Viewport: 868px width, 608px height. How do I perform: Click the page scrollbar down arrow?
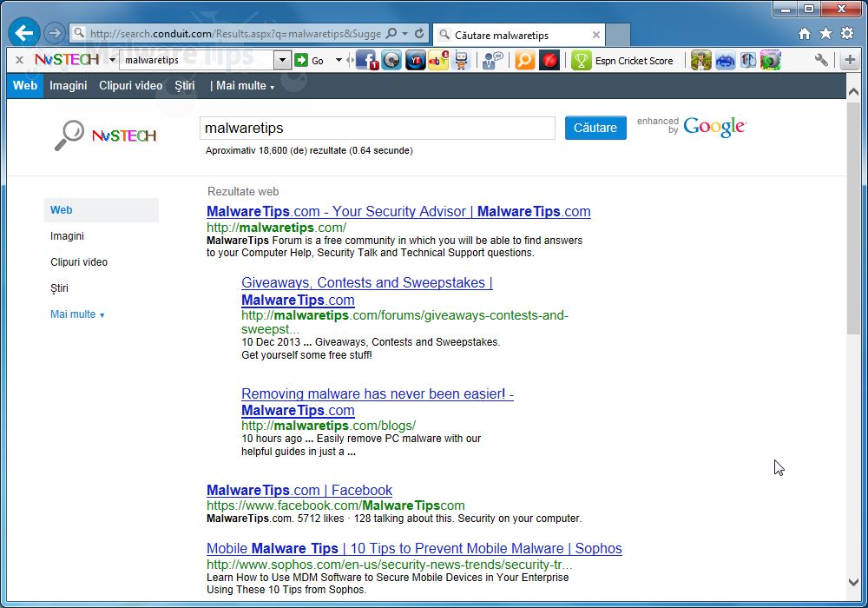853,582
